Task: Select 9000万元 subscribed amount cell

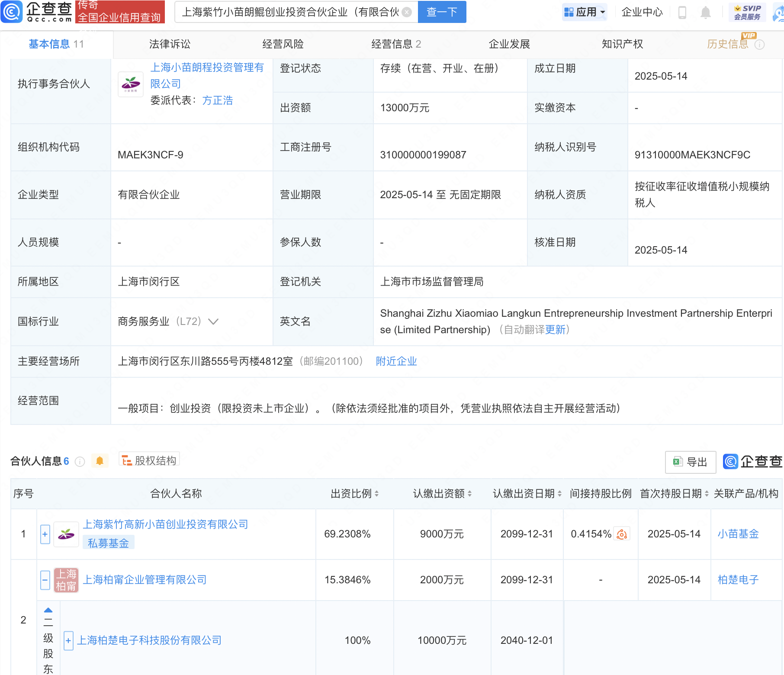Action: click(442, 534)
